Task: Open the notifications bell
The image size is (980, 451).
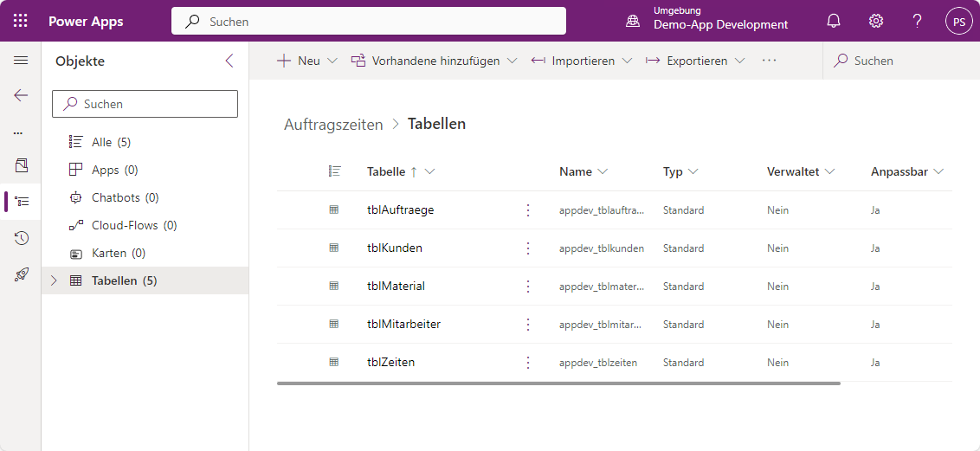Action: pyautogui.click(x=834, y=21)
